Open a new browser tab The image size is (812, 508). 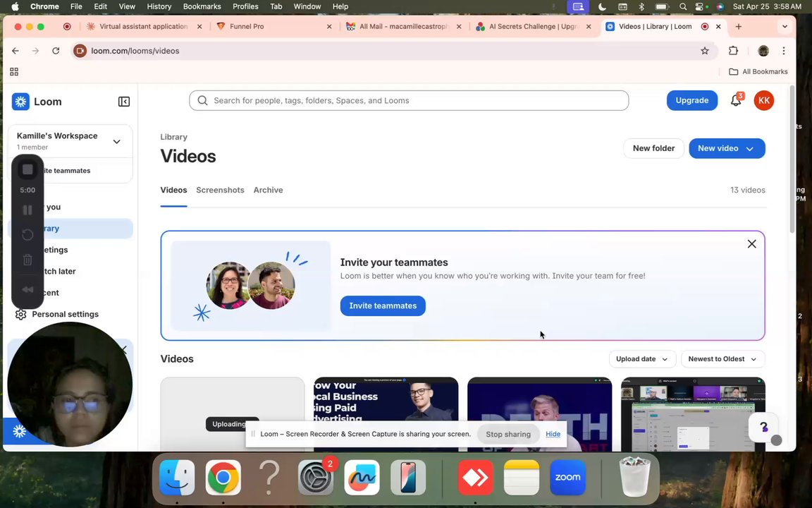click(x=739, y=26)
